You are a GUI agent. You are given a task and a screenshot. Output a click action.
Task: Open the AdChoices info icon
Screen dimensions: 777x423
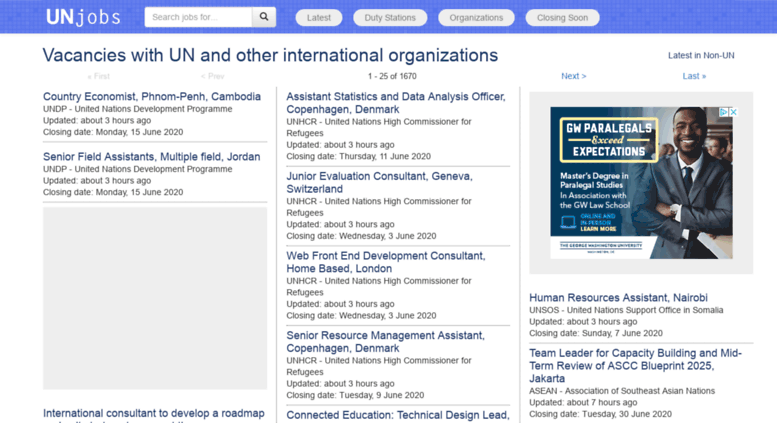[x=723, y=112]
